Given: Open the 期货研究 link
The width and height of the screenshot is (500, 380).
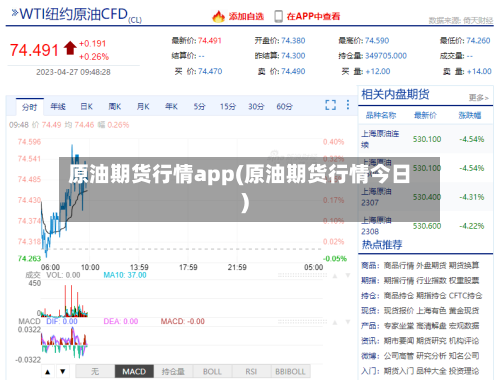Looking at the screenshot, I should click(431, 341).
